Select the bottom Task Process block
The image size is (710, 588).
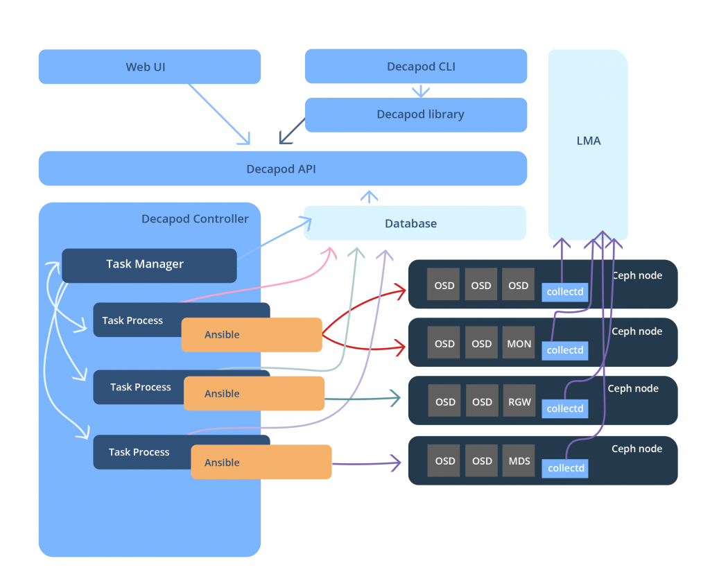[139, 451]
